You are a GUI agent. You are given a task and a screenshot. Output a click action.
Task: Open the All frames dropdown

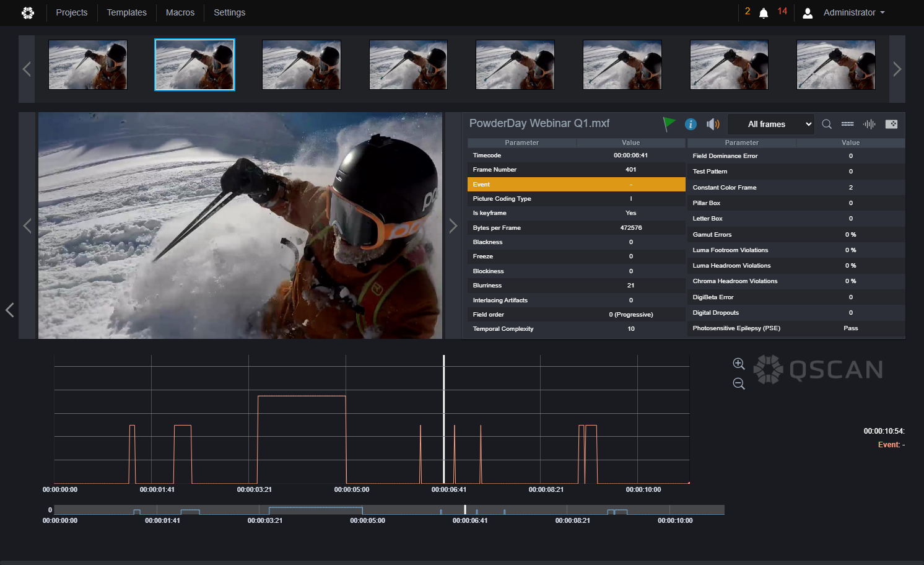pyautogui.click(x=770, y=124)
